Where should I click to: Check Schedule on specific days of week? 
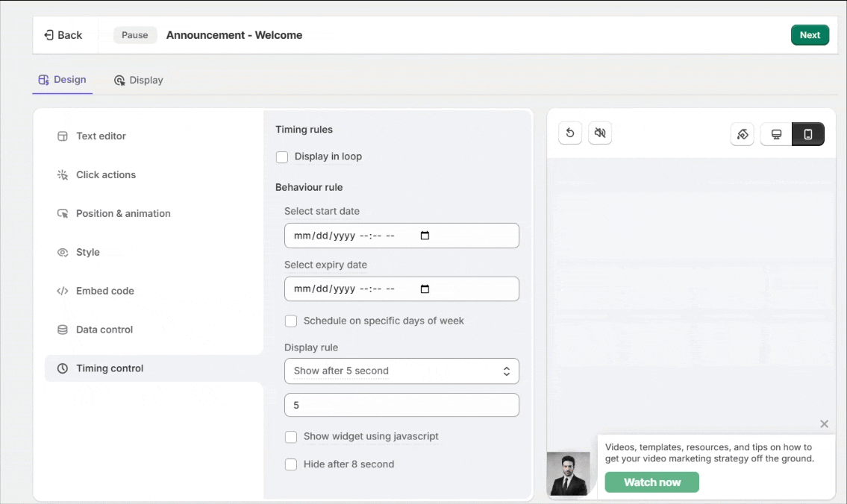(291, 321)
